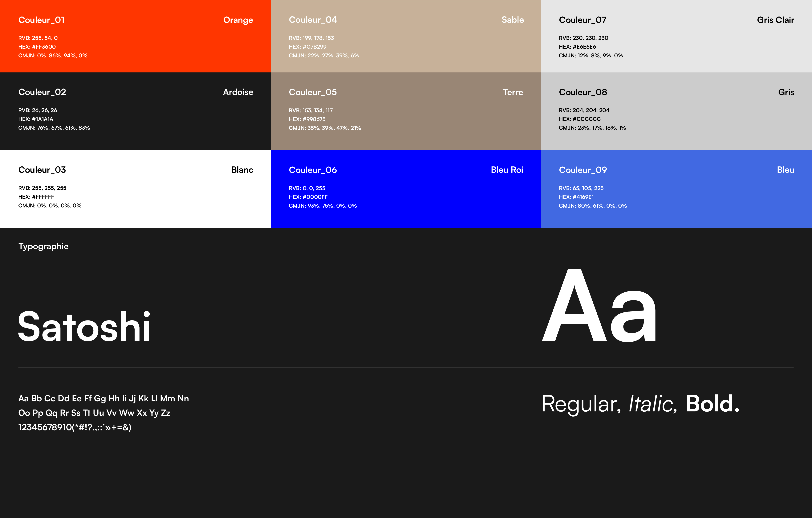Click the HEX #FF3600 text
812x518 pixels.
[x=37, y=47]
